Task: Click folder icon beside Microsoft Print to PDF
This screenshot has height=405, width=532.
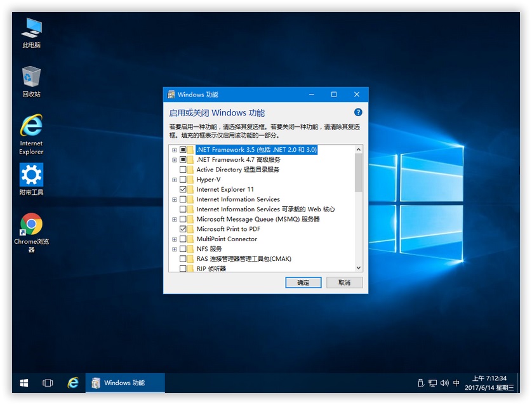Action: (190, 229)
